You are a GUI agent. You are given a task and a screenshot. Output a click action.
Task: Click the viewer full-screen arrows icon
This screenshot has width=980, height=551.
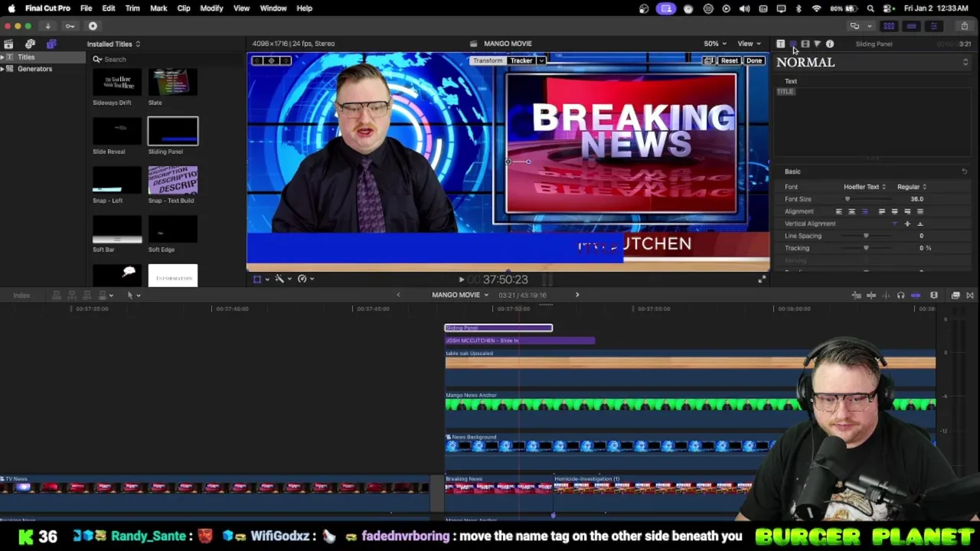pos(761,279)
